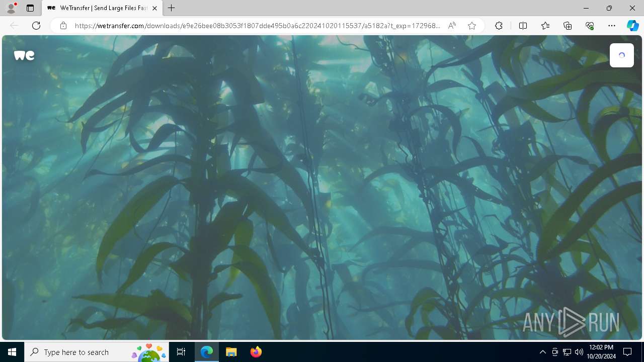The height and width of the screenshot is (362, 644).
Task: Open the Copilot sidebar
Action: [x=633, y=26]
